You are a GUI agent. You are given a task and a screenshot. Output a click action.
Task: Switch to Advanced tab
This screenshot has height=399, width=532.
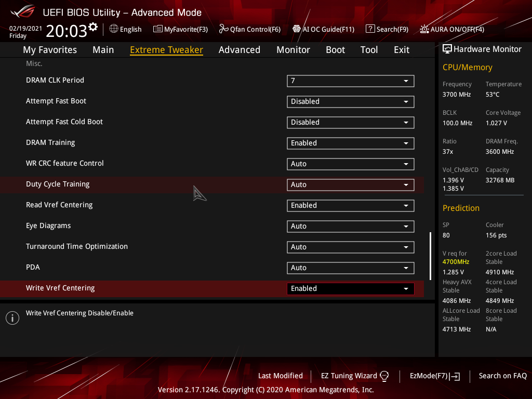click(240, 50)
